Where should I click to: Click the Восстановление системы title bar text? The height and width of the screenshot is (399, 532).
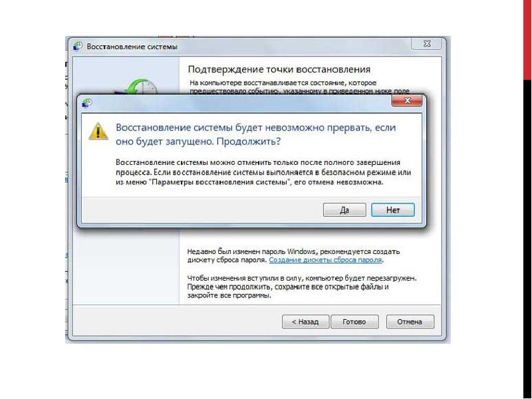point(132,47)
